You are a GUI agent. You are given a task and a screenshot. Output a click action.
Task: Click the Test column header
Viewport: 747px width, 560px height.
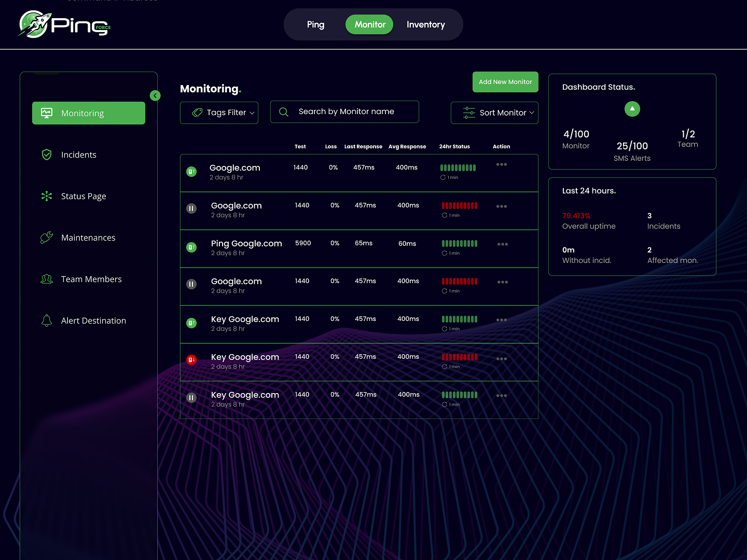click(x=300, y=147)
